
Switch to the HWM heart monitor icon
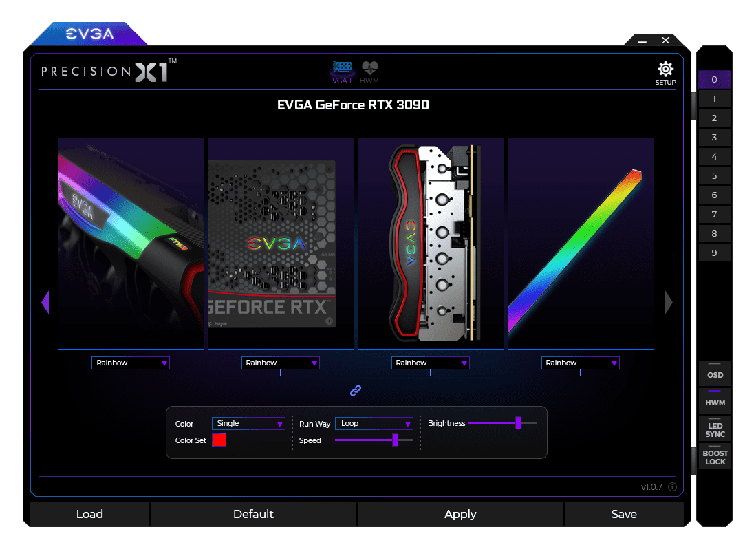pos(369,72)
